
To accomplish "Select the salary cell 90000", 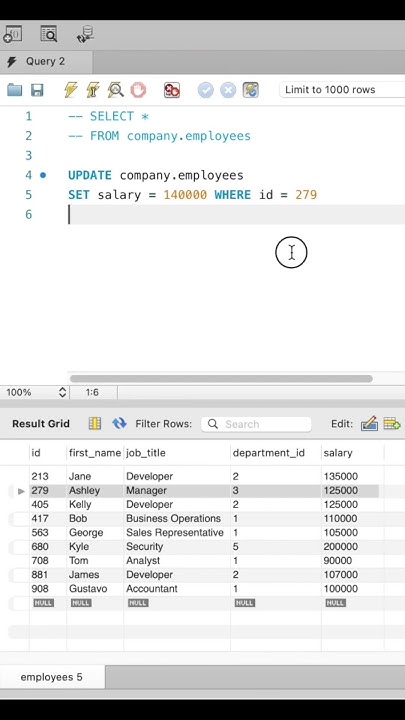I will click(x=352, y=561).
